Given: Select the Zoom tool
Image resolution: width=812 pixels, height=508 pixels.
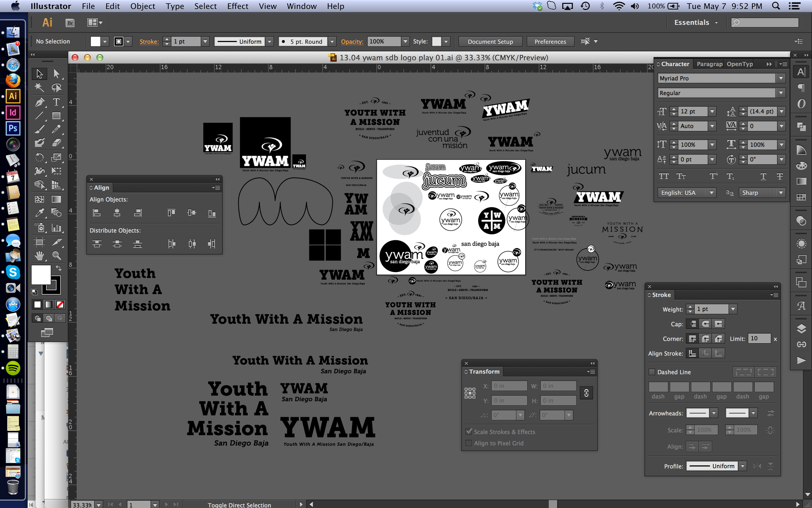Looking at the screenshot, I should coord(57,256).
